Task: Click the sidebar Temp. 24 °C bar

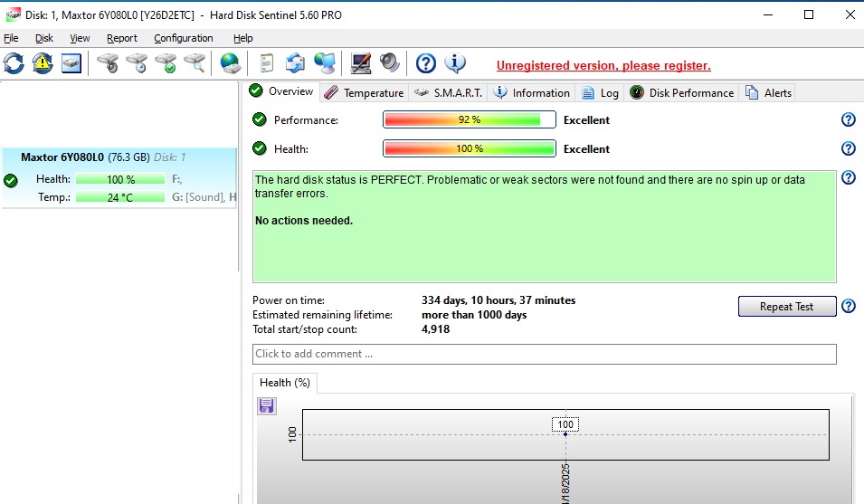Action: (120, 197)
